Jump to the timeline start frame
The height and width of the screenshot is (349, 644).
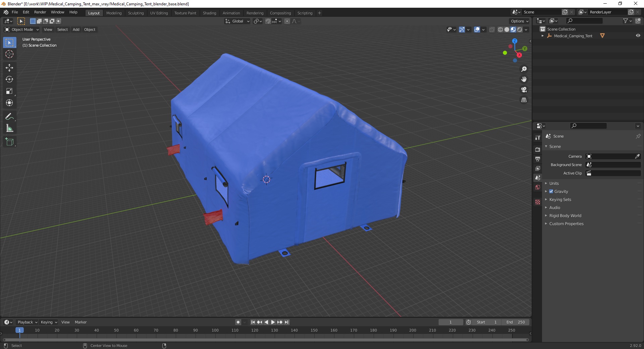tap(253, 322)
